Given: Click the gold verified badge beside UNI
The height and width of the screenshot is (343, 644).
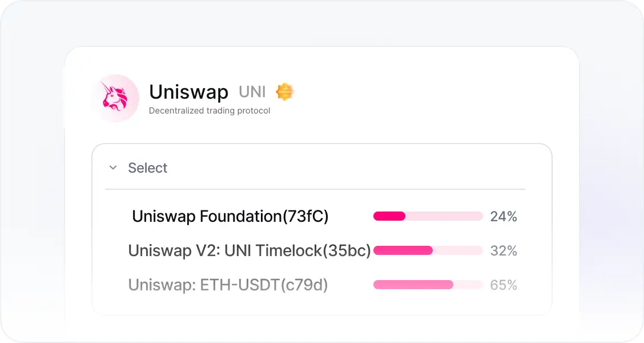Looking at the screenshot, I should coord(284,92).
